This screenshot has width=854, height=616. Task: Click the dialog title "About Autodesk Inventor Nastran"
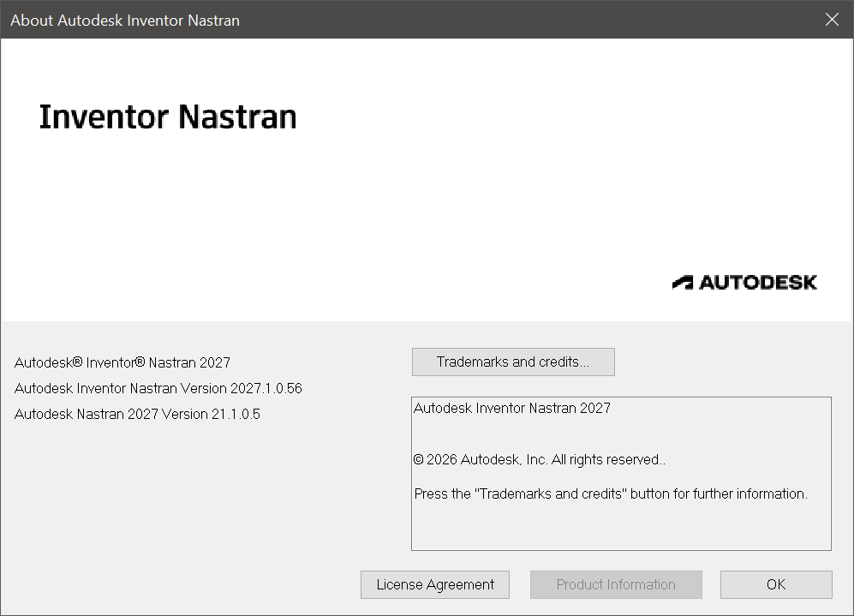tap(125, 21)
